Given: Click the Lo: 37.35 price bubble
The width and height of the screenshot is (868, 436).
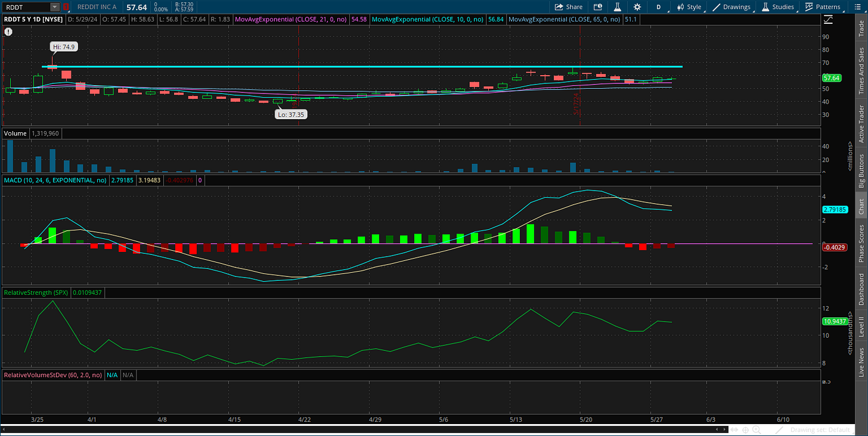Looking at the screenshot, I should (x=291, y=114).
